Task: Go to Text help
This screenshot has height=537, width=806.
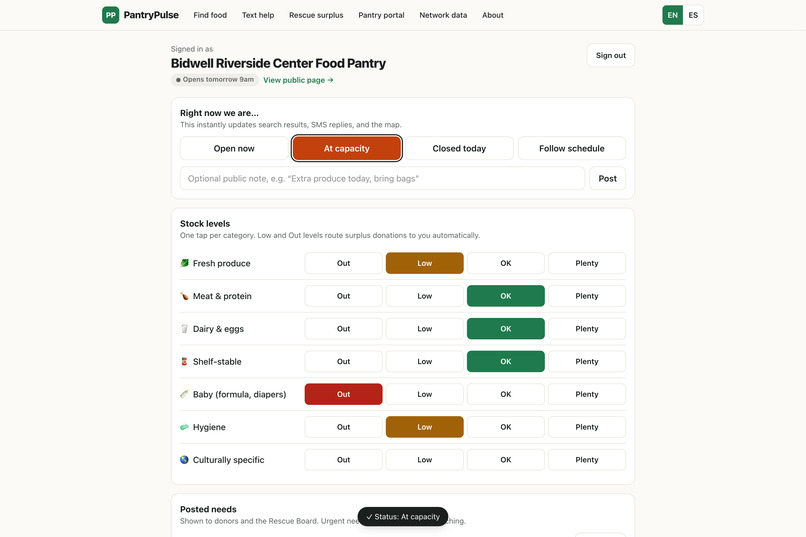Action: click(x=258, y=15)
